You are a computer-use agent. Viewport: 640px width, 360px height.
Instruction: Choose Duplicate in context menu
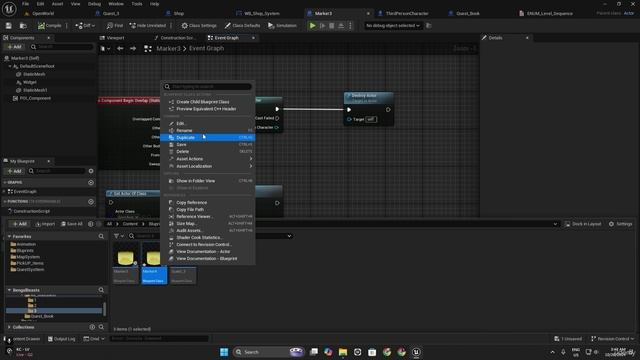click(x=208, y=138)
